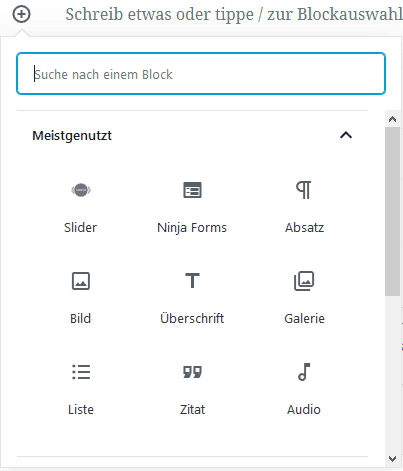Click the block list scrollbar thumb

[x=393, y=211]
